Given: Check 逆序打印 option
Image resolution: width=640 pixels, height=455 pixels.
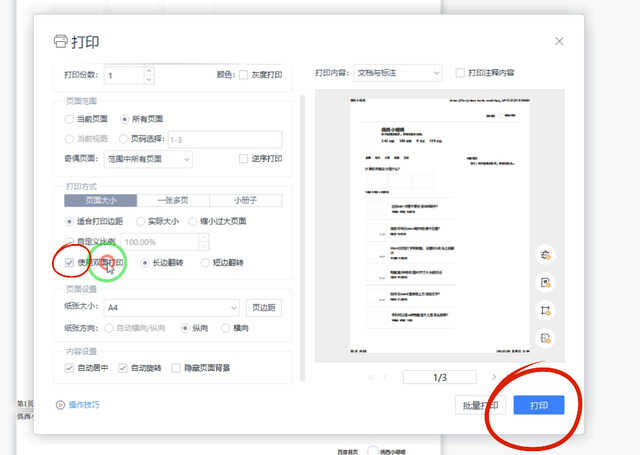Looking at the screenshot, I should click(244, 159).
